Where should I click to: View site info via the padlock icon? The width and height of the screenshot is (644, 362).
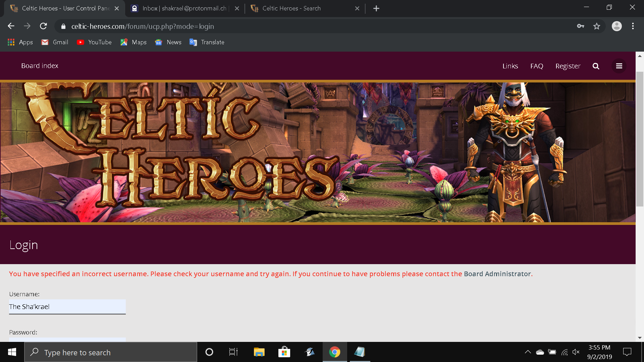click(63, 26)
